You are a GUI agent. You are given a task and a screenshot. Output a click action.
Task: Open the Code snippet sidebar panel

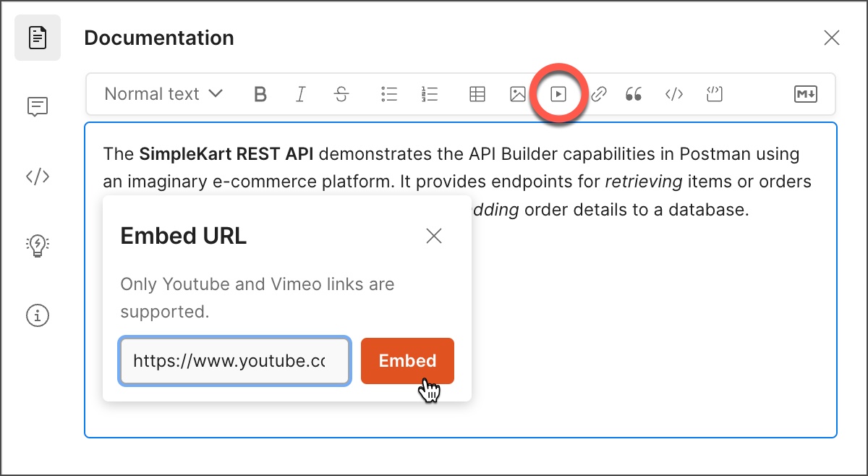pyautogui.click(x=38, y=177)
